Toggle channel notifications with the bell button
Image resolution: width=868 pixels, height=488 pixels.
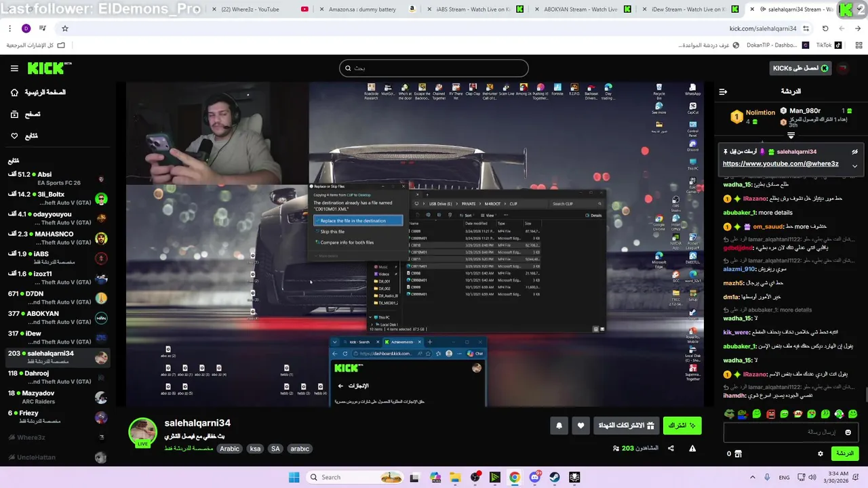coord(559,426)
